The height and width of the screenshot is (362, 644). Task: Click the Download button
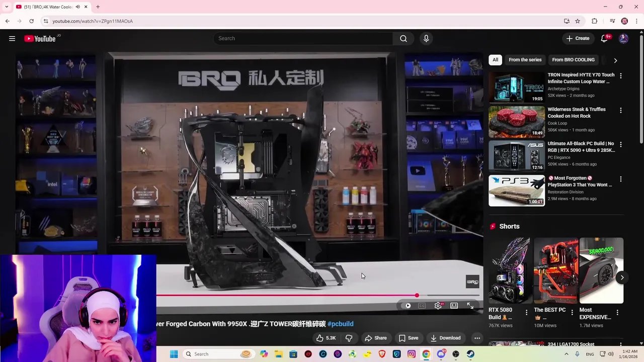click(445, 338)
